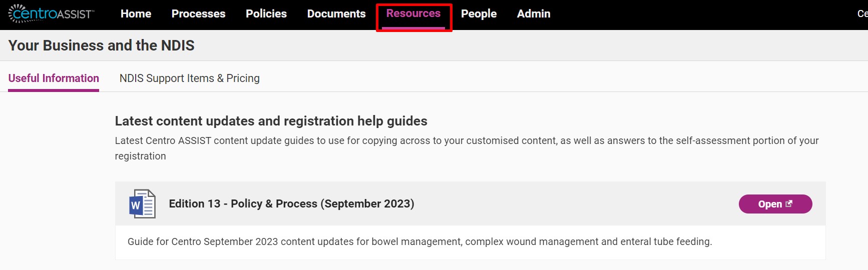Switch to Useful Information tab
The width and height of the screenshot is (868, 270).
click(54, 78)
